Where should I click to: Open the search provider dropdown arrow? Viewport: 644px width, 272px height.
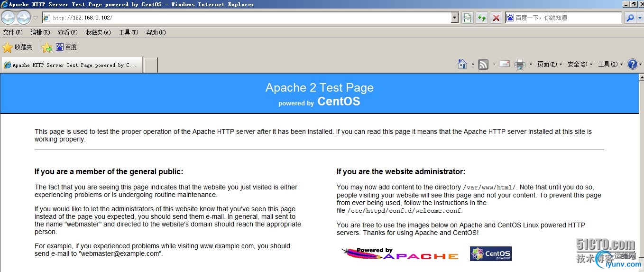(x=640, y=18)
